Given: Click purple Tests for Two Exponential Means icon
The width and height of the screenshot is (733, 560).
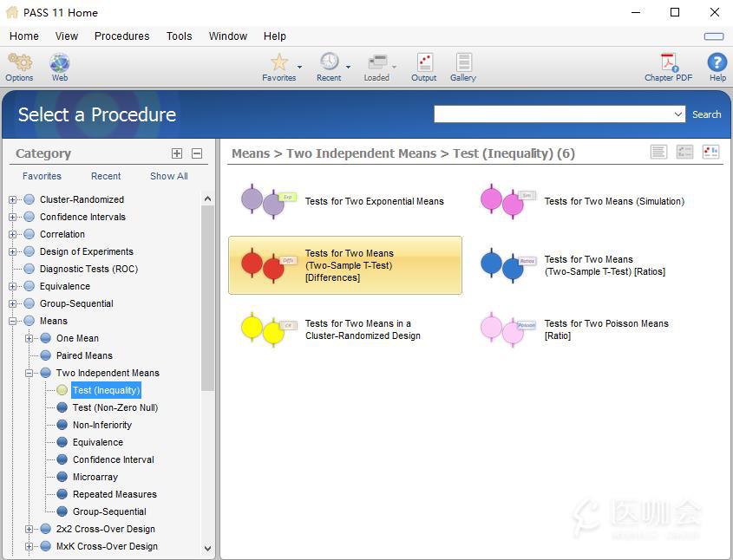Looking at the screenshot, I should (x=268, y=201).
